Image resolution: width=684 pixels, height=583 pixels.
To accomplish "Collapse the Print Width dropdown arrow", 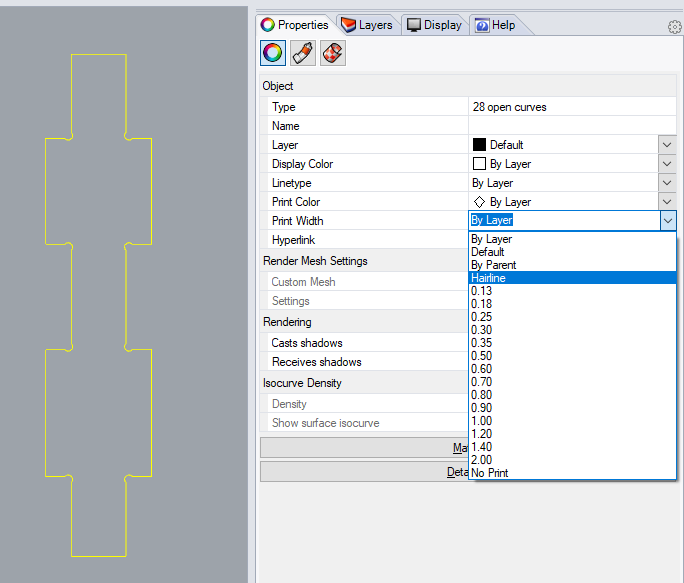I will pyautogui.click(x=667, y=221).
